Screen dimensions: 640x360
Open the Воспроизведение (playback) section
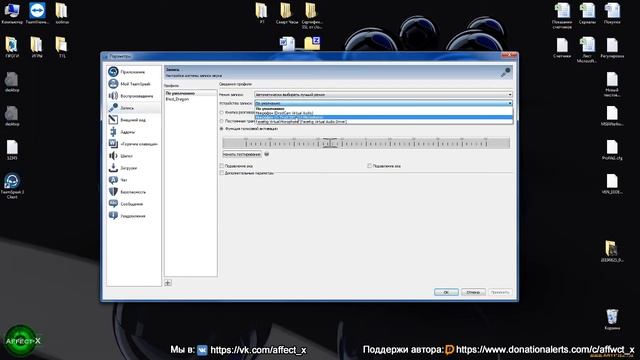tap(133, 96)
